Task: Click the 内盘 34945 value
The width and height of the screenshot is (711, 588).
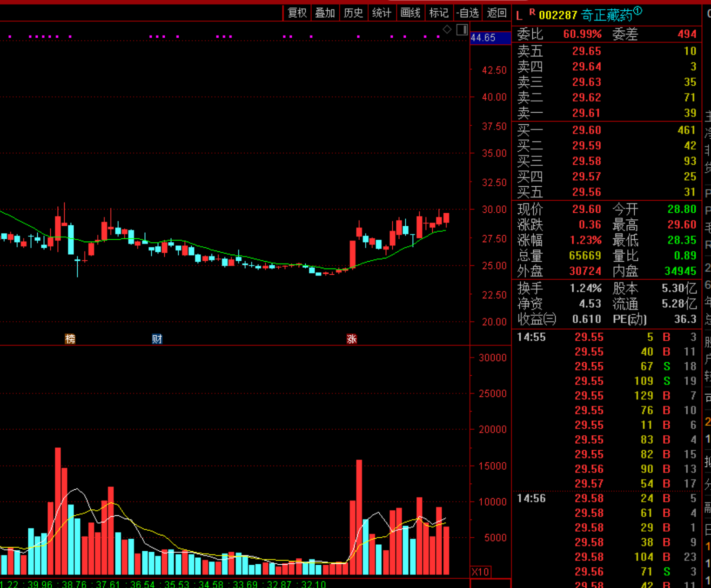Action: click(x=680, y=271)
